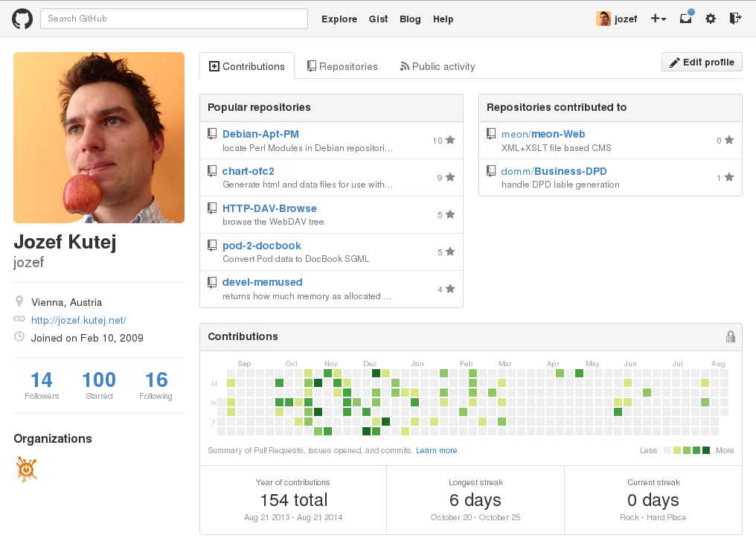The width and height of the screenshot is (756, 544).
Task: Click the repo icon beside Business-DPD
Action: pos(491,170)
